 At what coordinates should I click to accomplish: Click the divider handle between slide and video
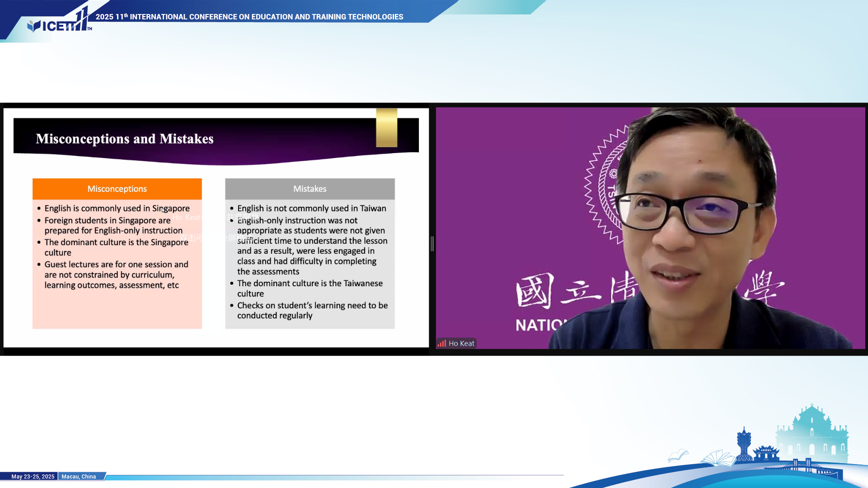tap(432, 244)
